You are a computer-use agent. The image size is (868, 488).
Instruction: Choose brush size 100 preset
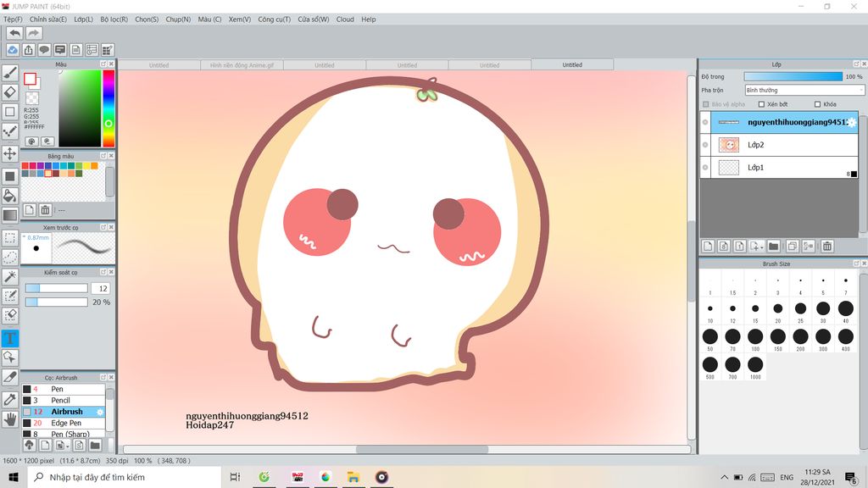pos(755,339)
